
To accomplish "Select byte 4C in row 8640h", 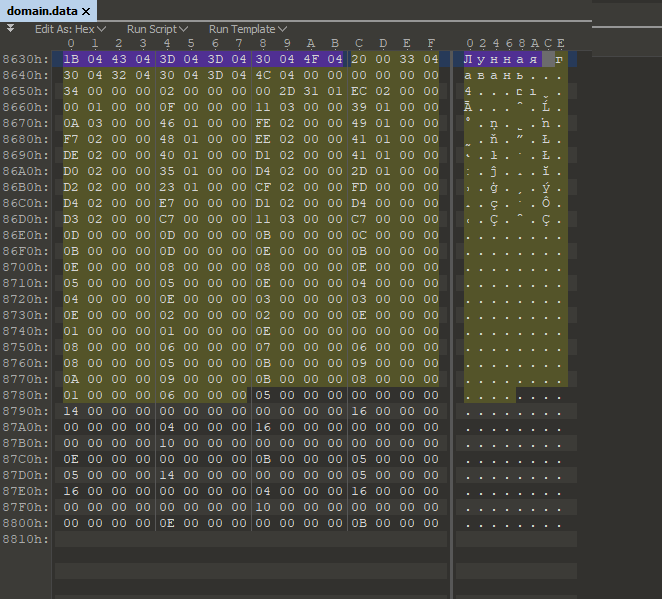I will (263, 75).
